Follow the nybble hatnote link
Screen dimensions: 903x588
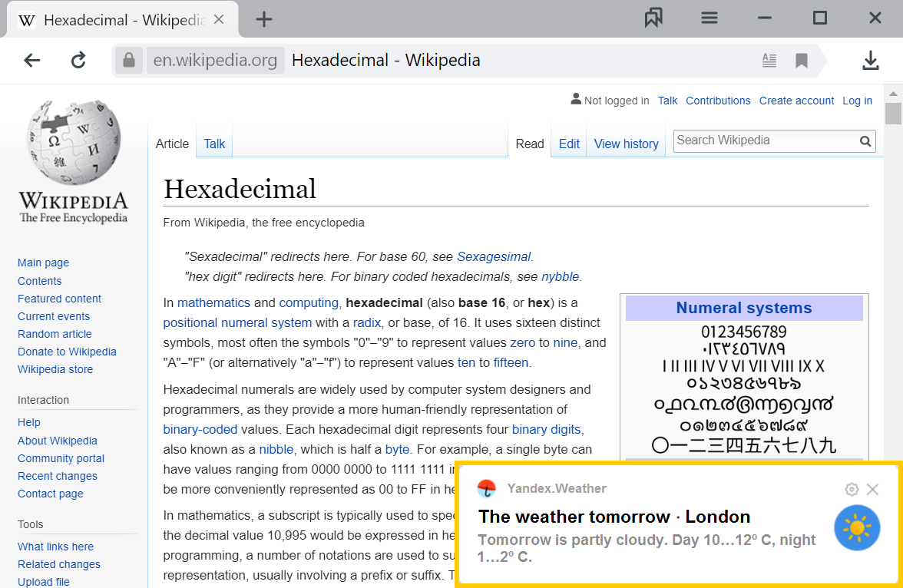pos(560,277)
